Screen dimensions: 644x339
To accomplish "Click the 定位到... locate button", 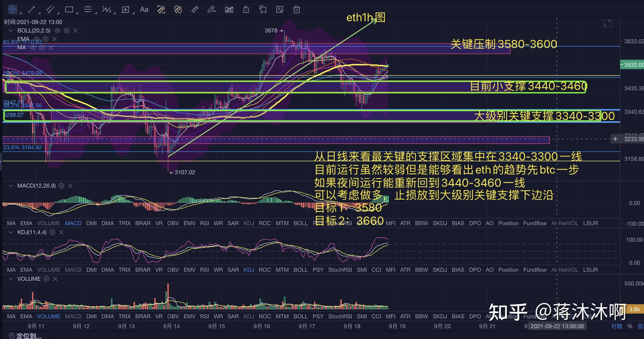I will (25, 336).
